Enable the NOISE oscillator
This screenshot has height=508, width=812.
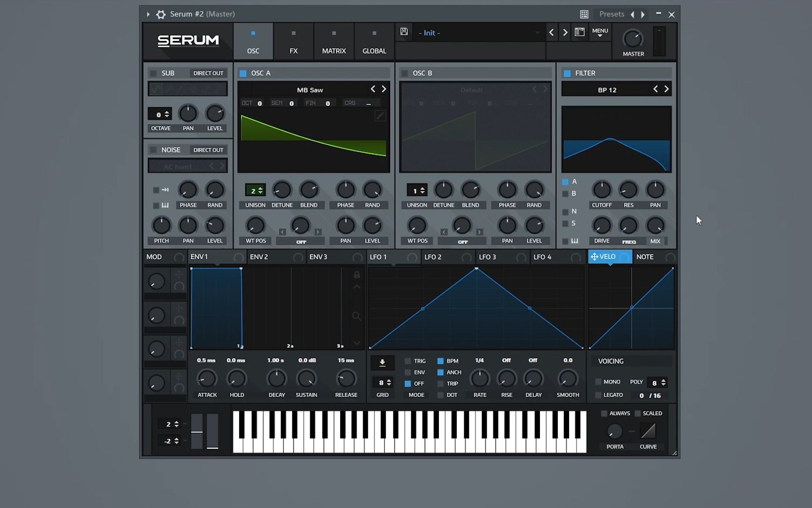point(153,150)
